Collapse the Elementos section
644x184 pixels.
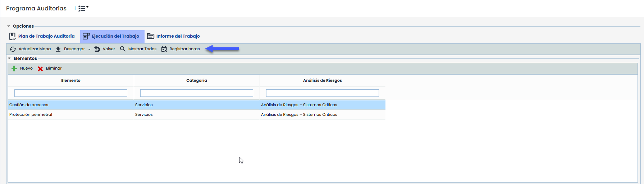click(x=9, y=58)
